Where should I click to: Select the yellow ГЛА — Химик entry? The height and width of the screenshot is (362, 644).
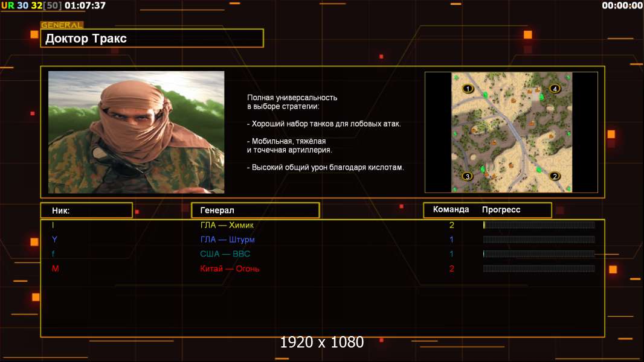click(227, 225)
